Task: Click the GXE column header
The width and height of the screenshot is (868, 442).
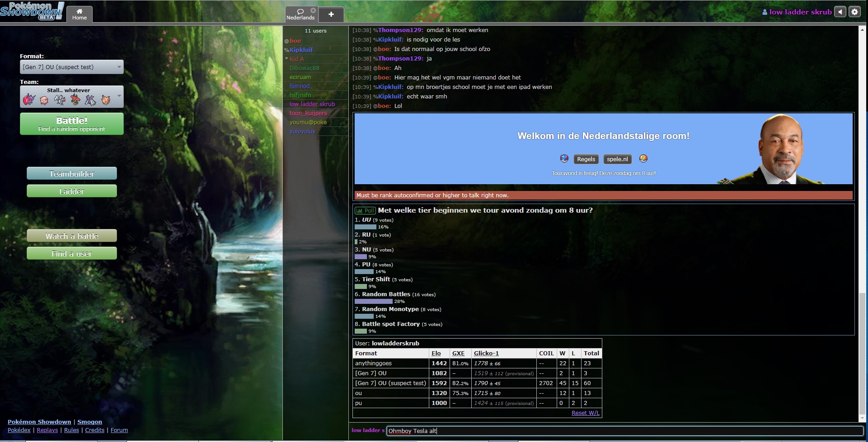Action: point(458,353)
